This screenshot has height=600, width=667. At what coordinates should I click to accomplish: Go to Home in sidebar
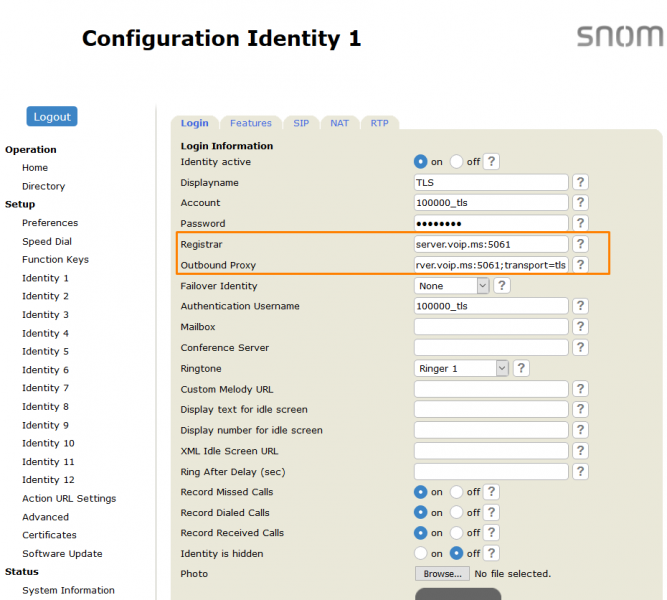pyautogui.click(x=35, y=168)
